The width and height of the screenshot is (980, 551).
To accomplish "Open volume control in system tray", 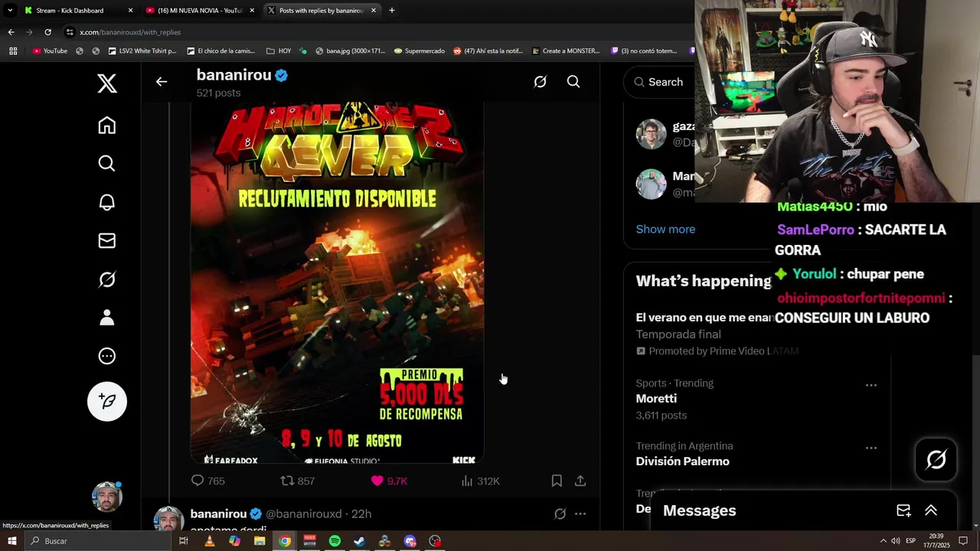I will point(895,541).
